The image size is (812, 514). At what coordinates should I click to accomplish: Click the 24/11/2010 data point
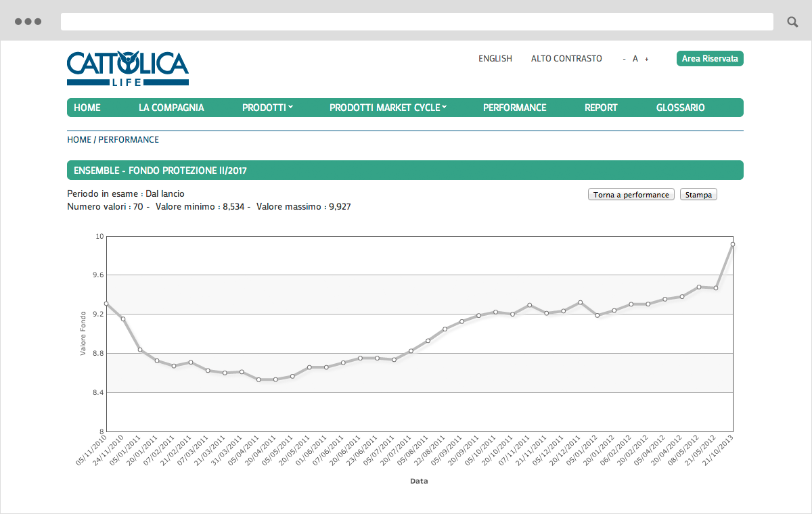[123, 319]
